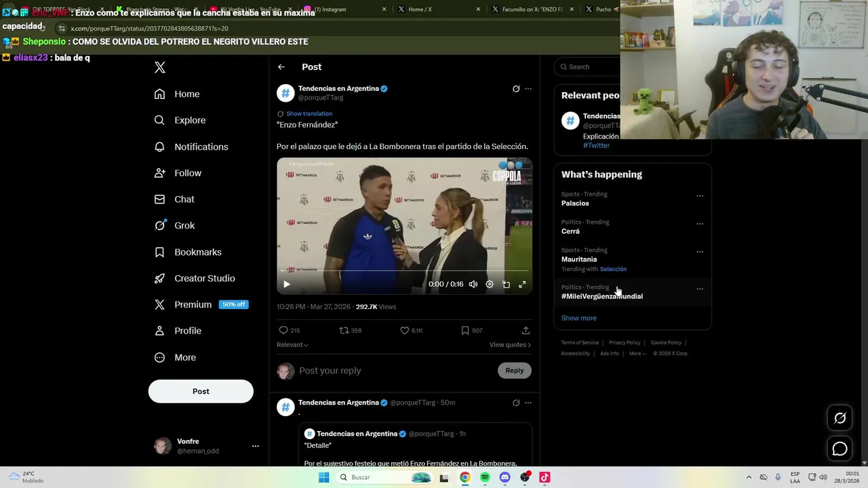
Task: Click the Grok icon on the main post header
Action: pos(516,89)
